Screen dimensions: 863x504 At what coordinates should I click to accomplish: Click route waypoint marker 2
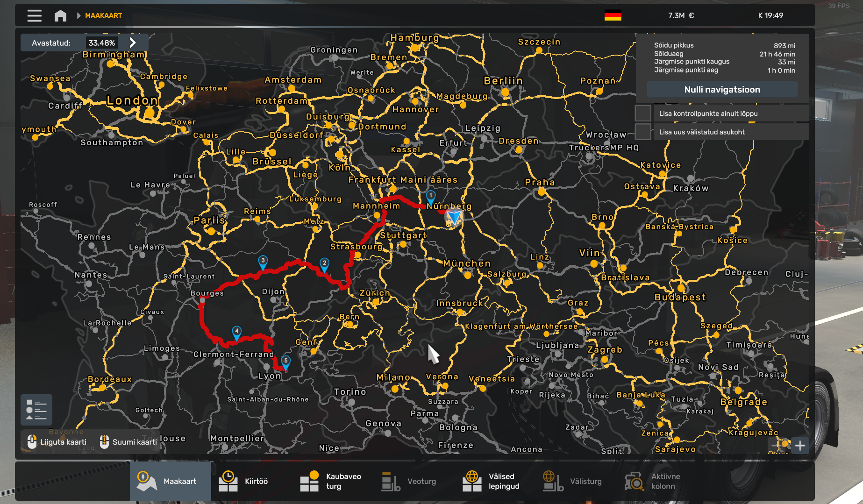pos(324,264)
